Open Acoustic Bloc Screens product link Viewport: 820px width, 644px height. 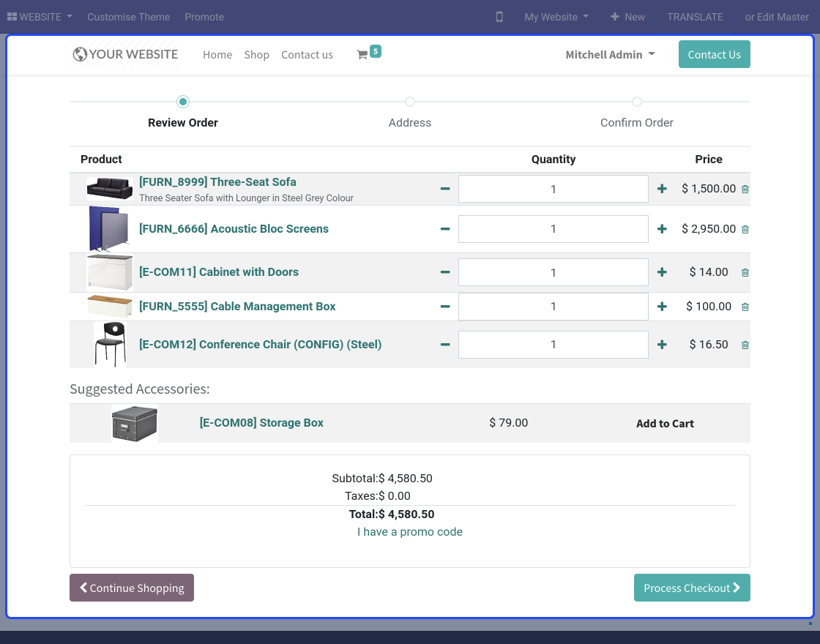click(x=234, y=229)
